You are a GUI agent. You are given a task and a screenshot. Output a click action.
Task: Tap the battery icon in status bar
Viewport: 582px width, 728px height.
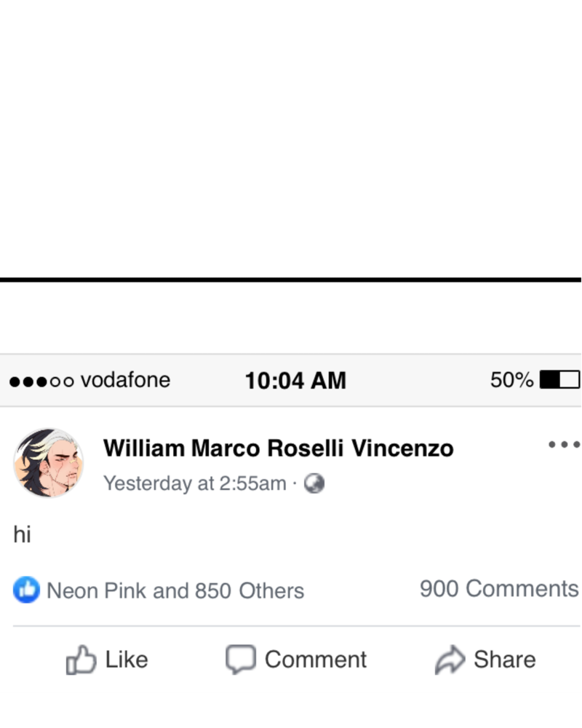(x=559, y=379)
